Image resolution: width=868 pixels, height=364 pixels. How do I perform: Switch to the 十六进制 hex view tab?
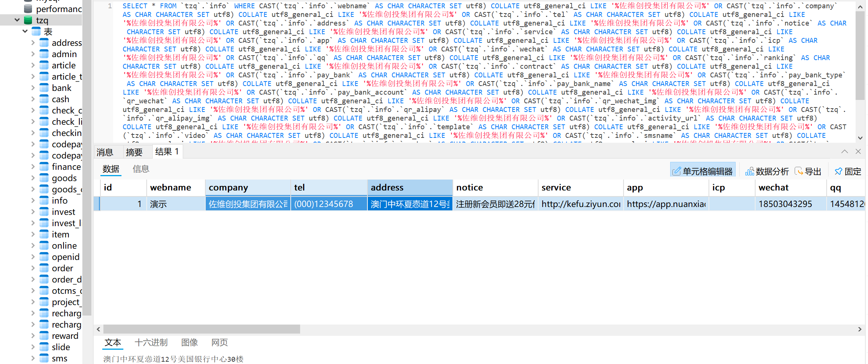coord(151,343)
